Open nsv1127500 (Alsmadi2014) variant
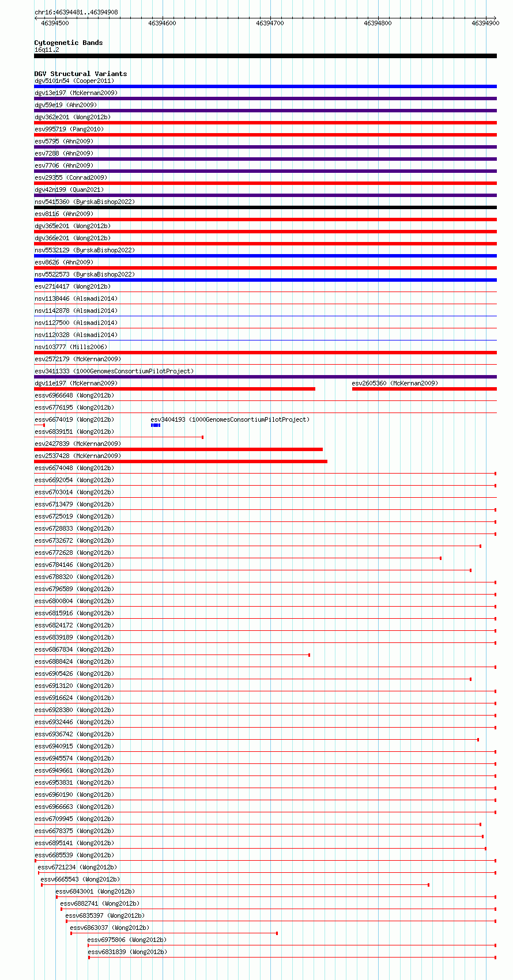 tap(76, 323)
